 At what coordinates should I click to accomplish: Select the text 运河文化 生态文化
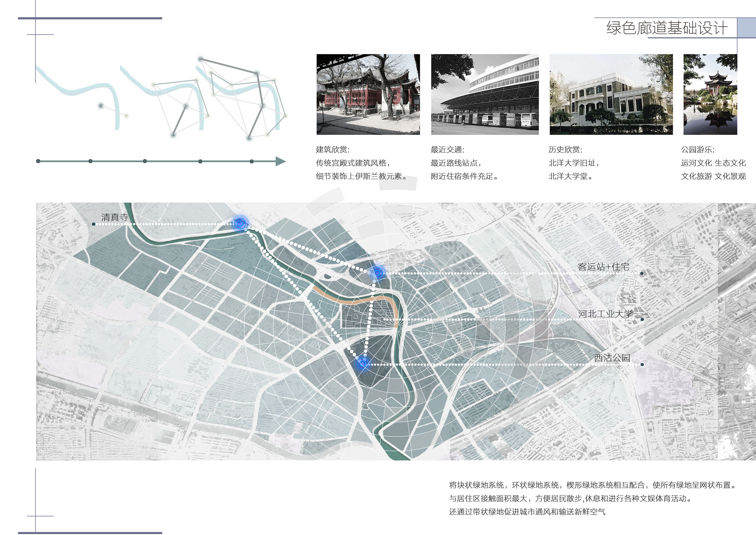click(x=714, y=163)
